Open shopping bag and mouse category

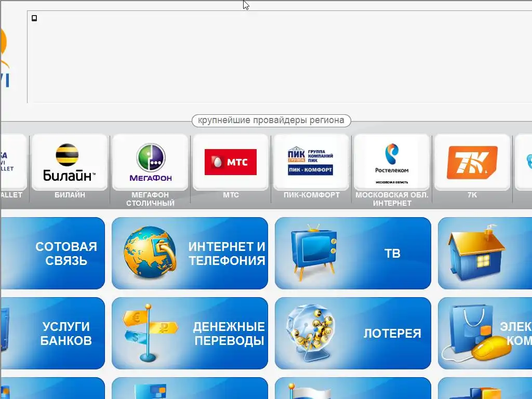(485, 333)
